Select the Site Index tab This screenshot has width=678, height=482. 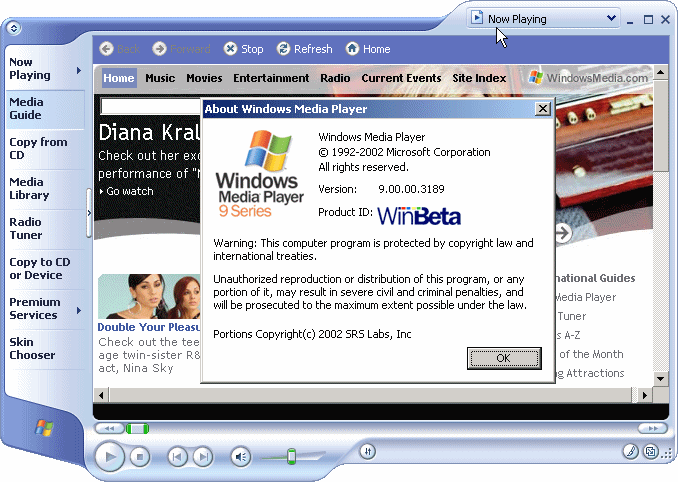pos(479,78)
